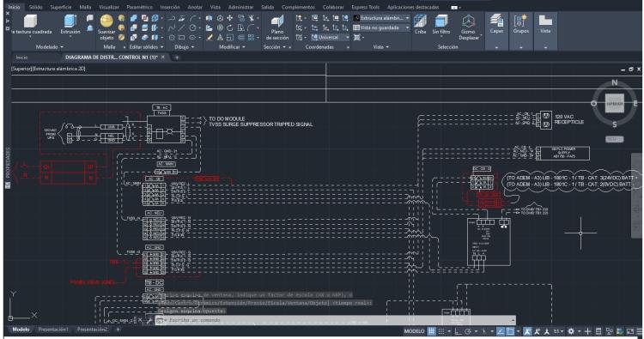Switch to the Visualizar ribbon tab

pos(109,7)
